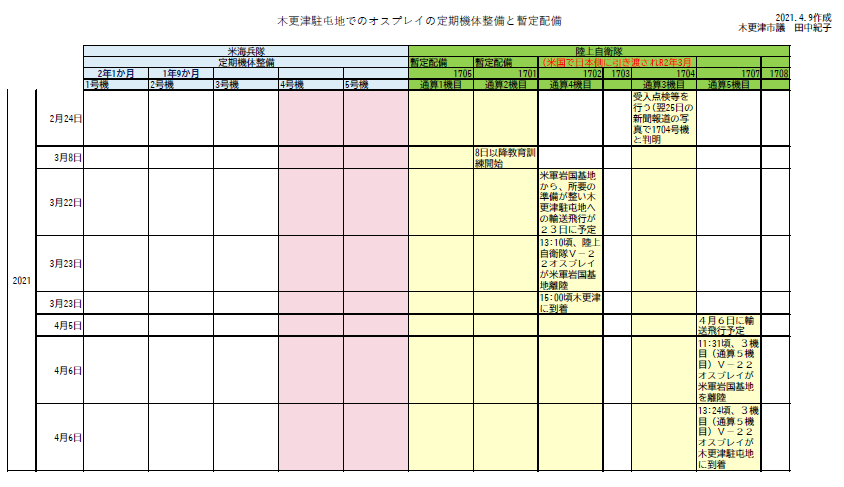The width and height of the screenshot is (844, 487).
Task: Click the 通算1機目 header cell
Action: point(441,84)
